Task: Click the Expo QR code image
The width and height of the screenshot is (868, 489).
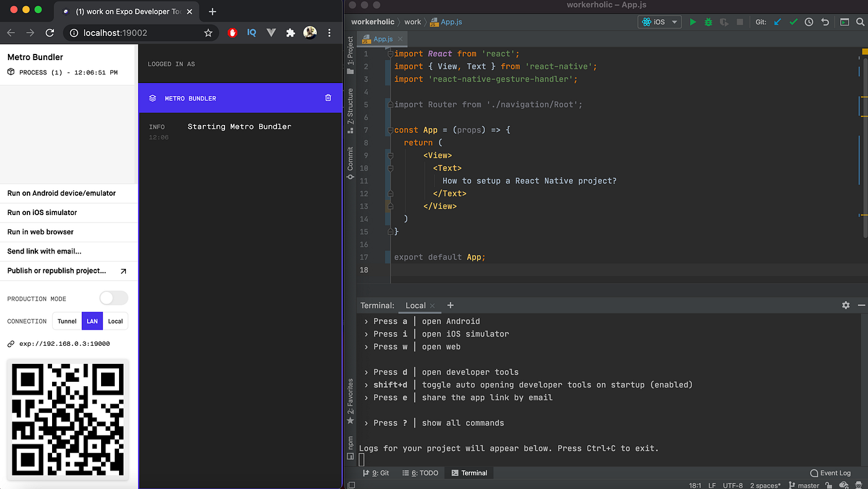Action: click(67, 419)
